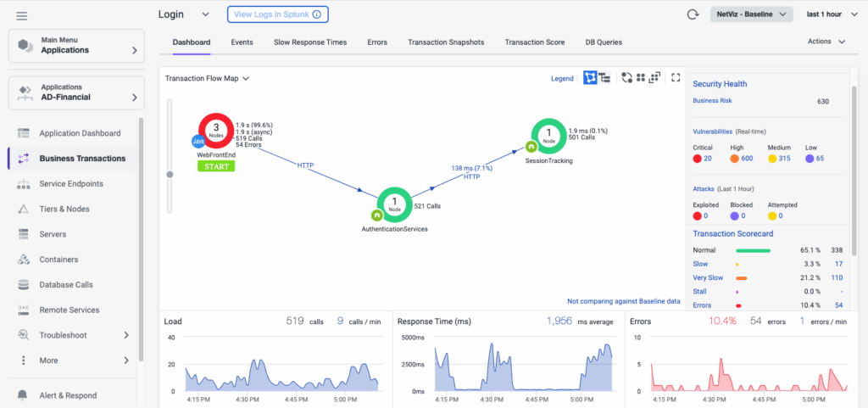Click the Servers sidebar icon
Screen dimensions: 868x408
click(x=23, y=234)
